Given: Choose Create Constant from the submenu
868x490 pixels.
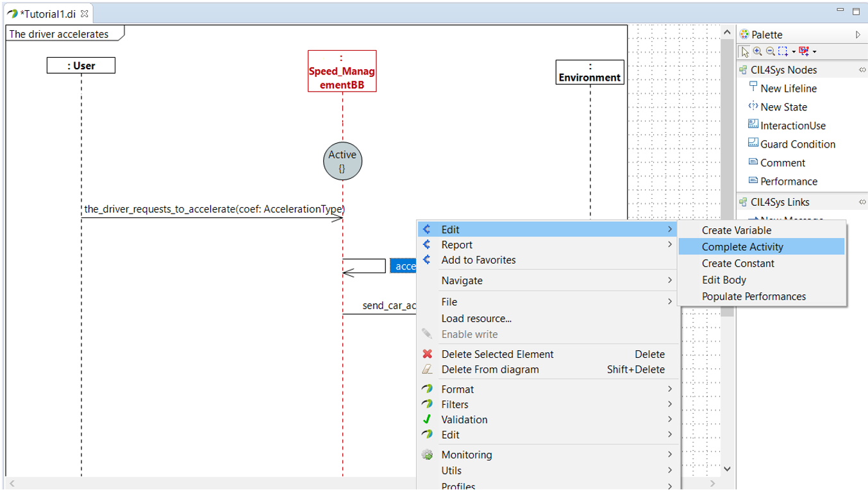Looking at the screenshot, I should pyautogui.click(x=762, y=264).
